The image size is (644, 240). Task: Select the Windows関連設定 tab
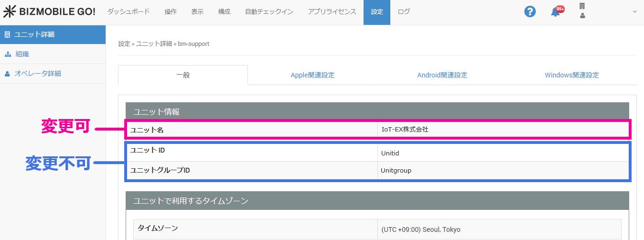tap(571, 75)
